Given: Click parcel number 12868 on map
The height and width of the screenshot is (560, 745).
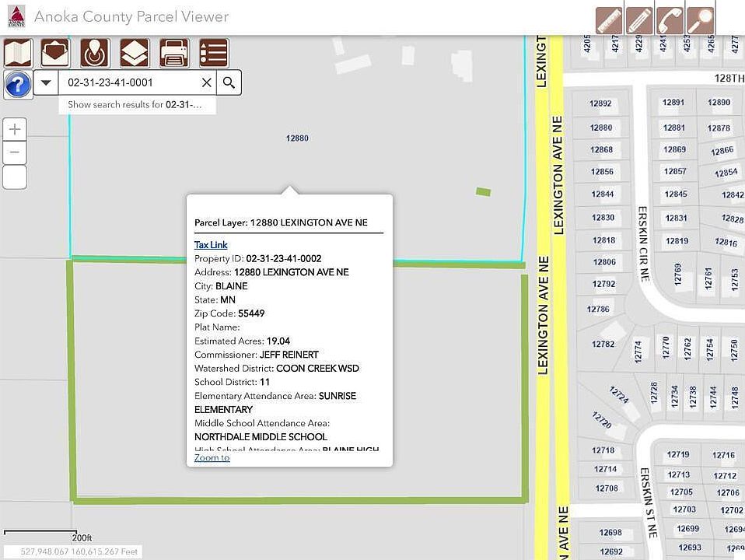Looking at the screenshot, I should pos(601,150).
